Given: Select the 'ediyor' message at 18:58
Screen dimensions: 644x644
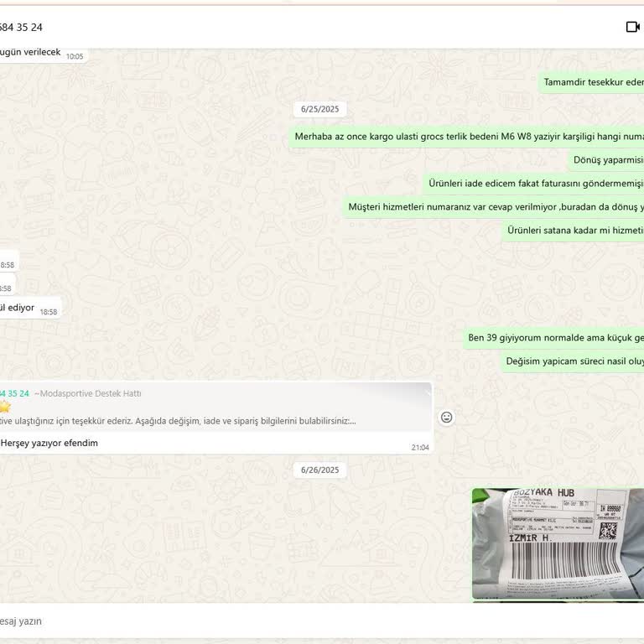Looking at the screenshot, I should [30, 308].
